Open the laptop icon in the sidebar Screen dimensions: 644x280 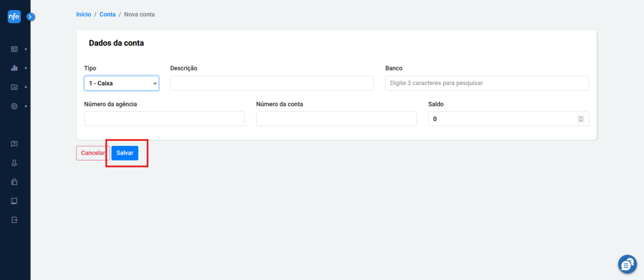coord(14,201)
